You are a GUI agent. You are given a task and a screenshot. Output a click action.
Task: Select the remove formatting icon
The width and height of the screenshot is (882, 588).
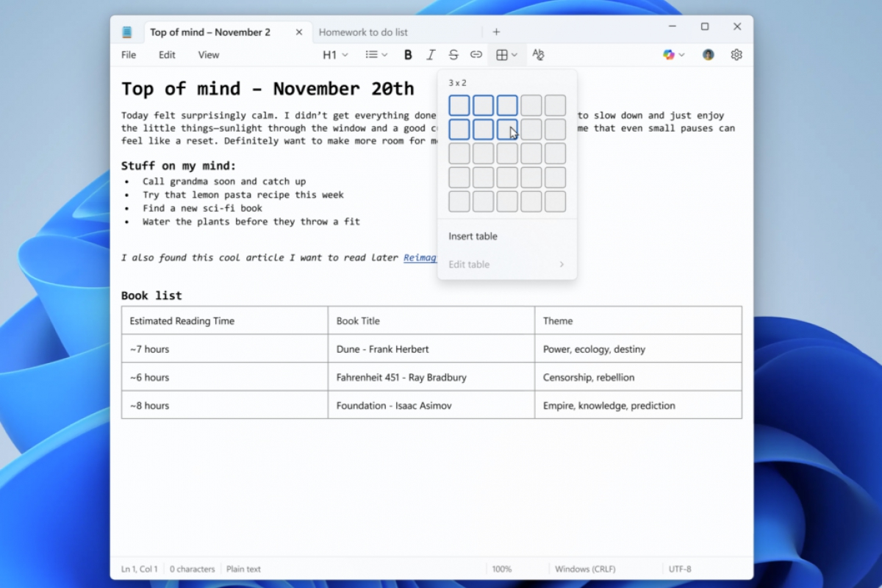pyautogui.click(x=538, y=54)
